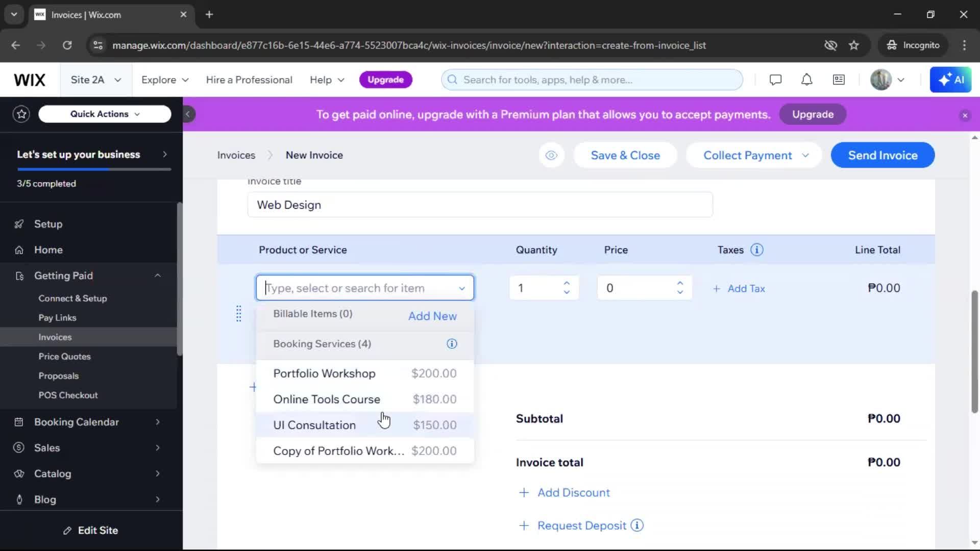Click the Getting Paid icon
Image resolution: width=980 pixels, height=551 pixels.
click(19, 276)
